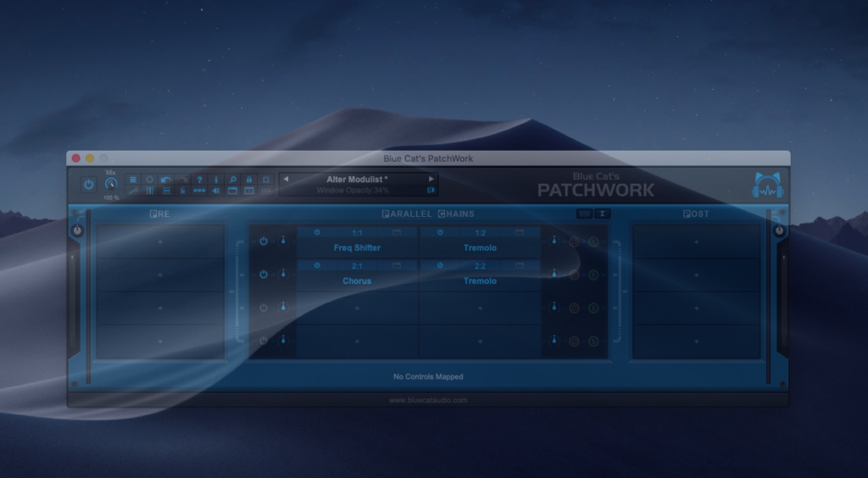The image size is (868, 478).
Task: Toggle power for the Chorus chain
Action: click(x=264, y=275)
